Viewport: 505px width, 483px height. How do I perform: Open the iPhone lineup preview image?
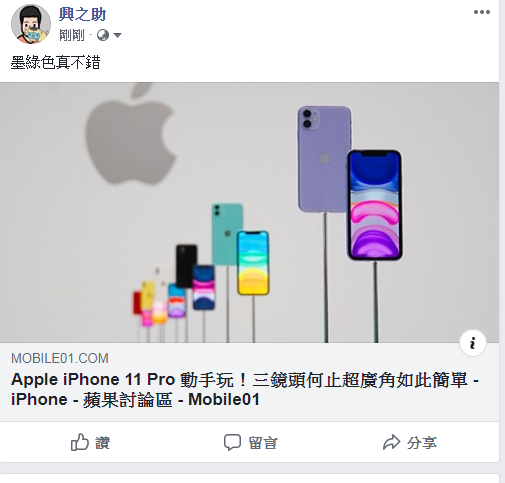[x=249, y=212]
